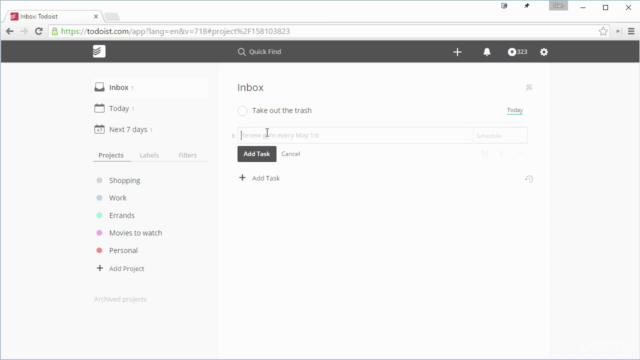Click the Schedule date field
Screen dimensions: 640x360
click(x=500, y=136)
